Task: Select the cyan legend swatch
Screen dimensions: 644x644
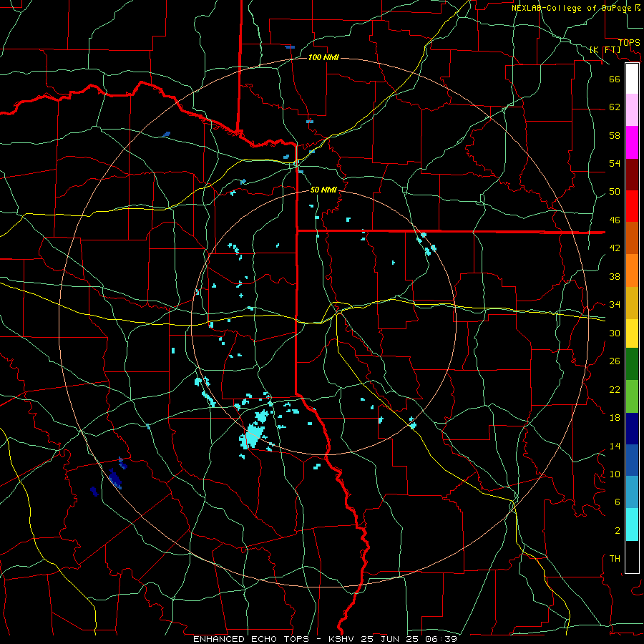Action: [x=632, y=525]
